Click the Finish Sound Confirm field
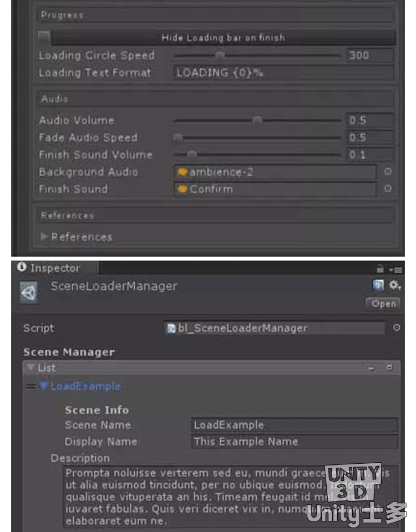This screenshot has height=532, width=416. coord(275,189)
